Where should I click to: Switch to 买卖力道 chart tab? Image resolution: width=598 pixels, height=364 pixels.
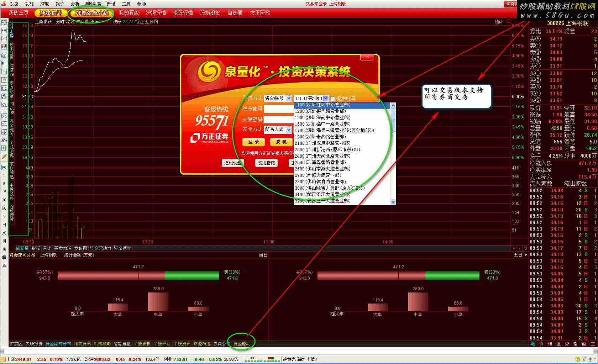[63, 248]
